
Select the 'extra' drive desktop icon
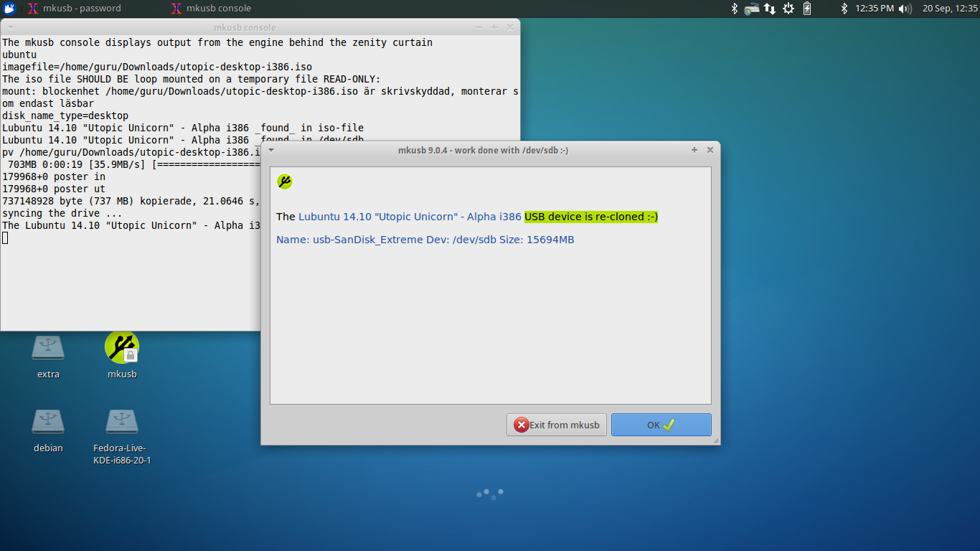48,348
